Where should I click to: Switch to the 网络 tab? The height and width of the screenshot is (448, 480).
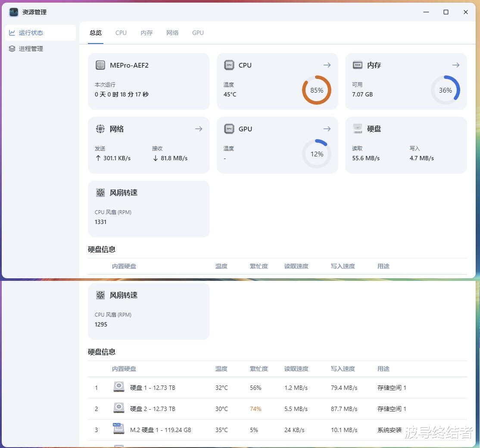tap(172, 33)
